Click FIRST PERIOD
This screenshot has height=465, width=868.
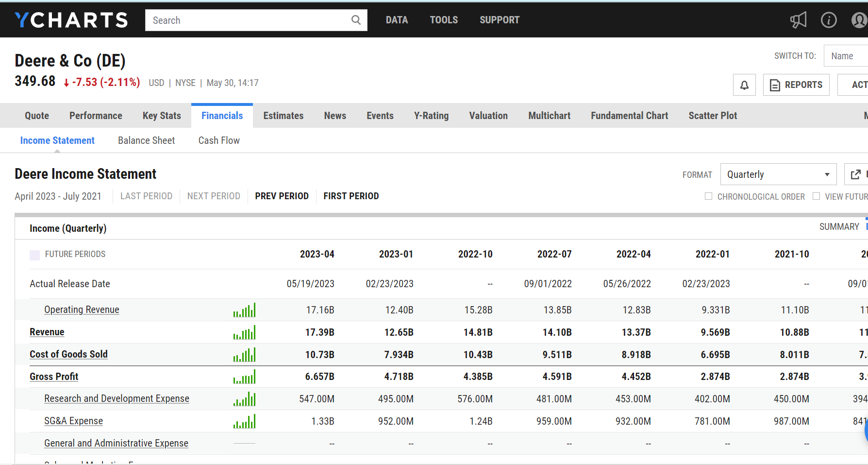(351, 196)
